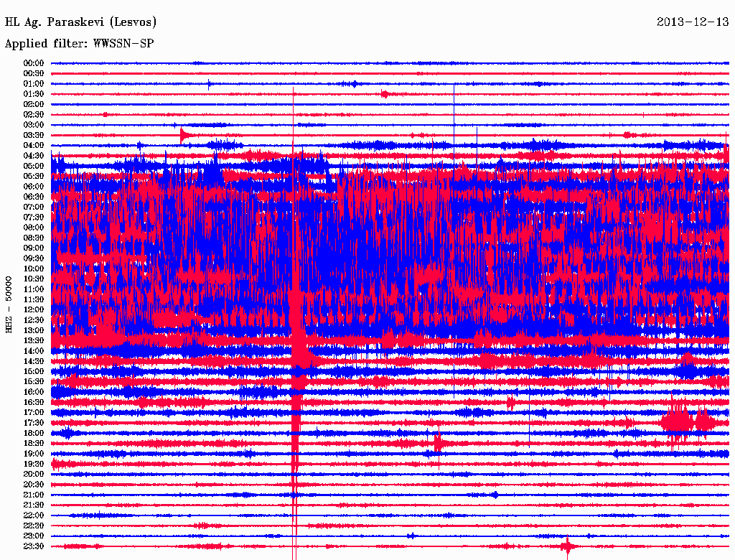Select the 08:00 time label

[x=34, y=228]
